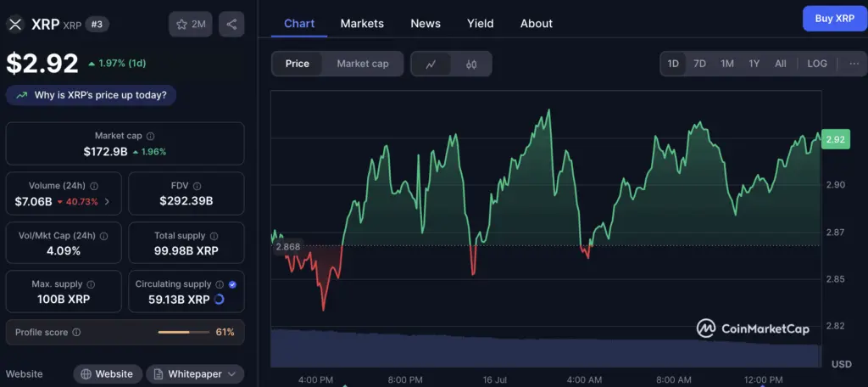868x387 pixels.
Task: Open the Chart tab
Action: 299,23
